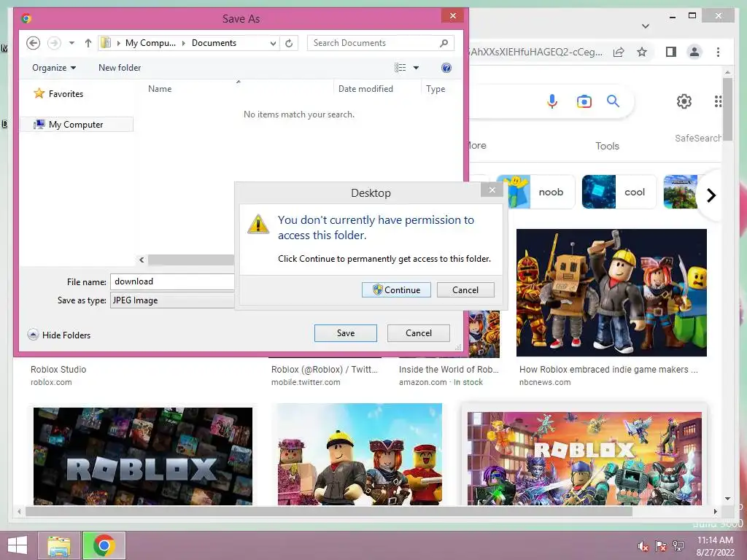Open Chrome profile avatar

coord(694,52)
